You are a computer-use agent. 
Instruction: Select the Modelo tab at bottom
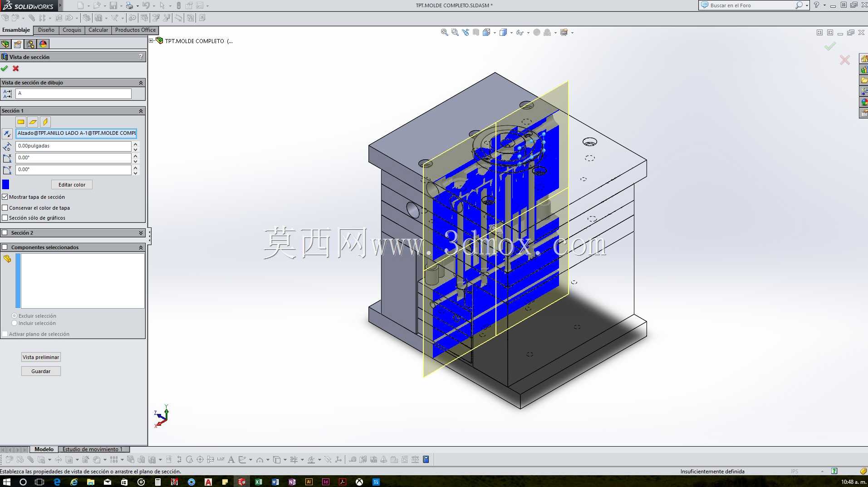pyautogui.click(x=44, y=449)
